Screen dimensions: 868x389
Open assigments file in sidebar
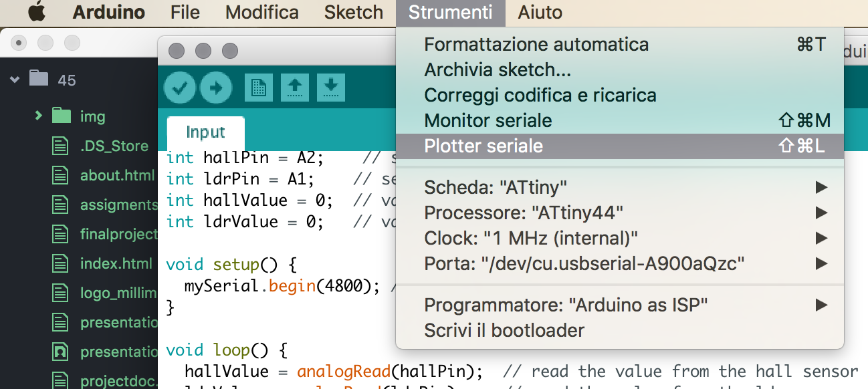pyautogui.click(x=119, y=205)
